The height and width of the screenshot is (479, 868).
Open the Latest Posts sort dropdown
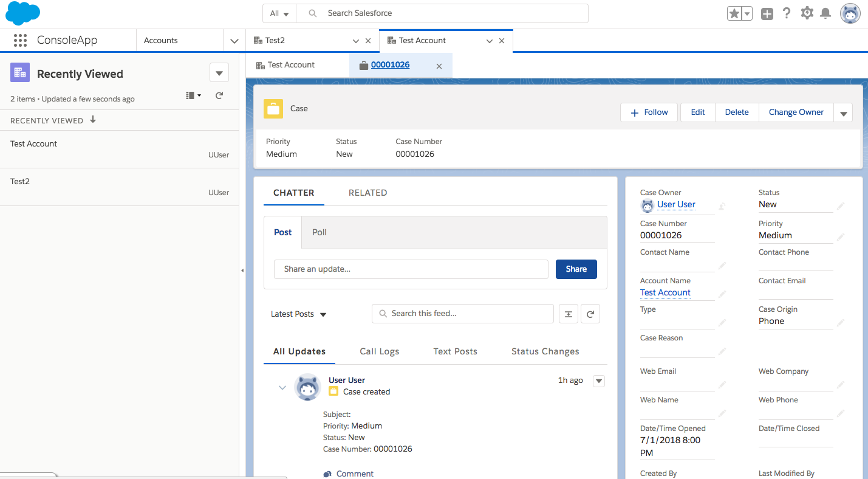coord(299,314)
